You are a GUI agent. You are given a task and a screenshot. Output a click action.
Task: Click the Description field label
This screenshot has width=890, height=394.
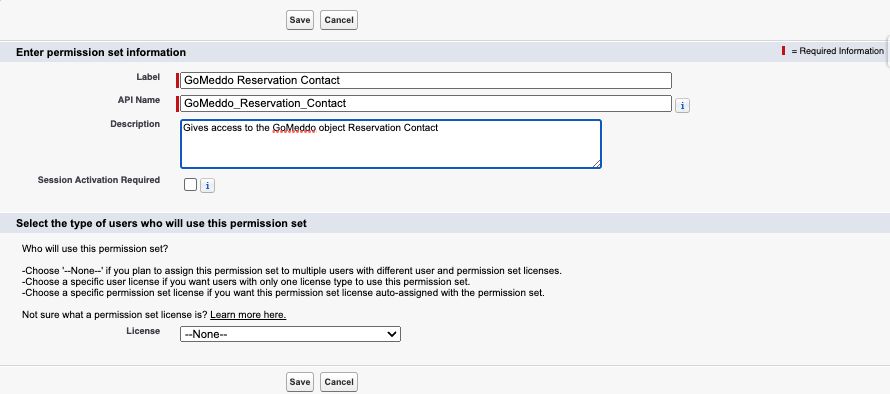tap(135, 124)
